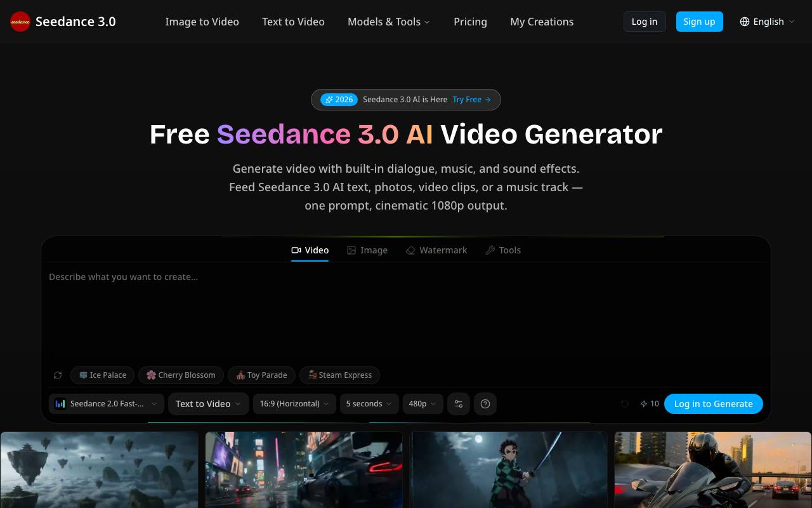Select the Toy Parade prompt chip
This screenshot has width=812, height=508.
point(261,375)
